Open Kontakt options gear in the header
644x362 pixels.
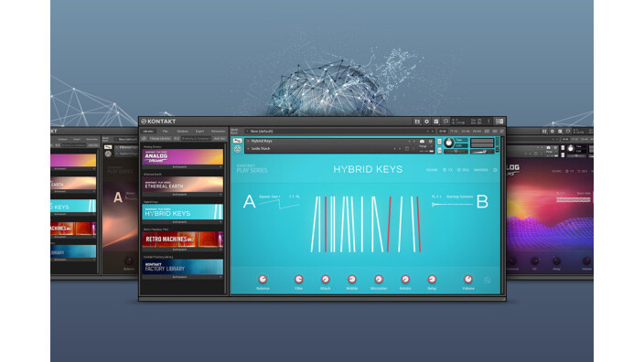pos(426,122)
